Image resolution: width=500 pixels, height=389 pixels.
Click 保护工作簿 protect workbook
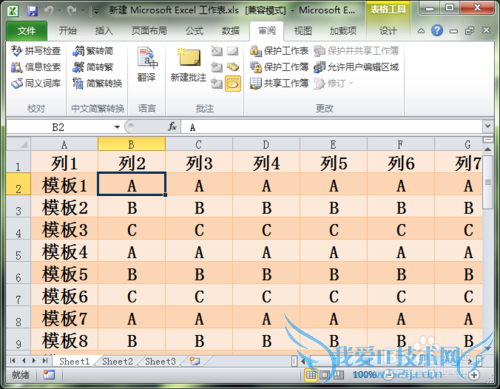(x=279, y=67)
